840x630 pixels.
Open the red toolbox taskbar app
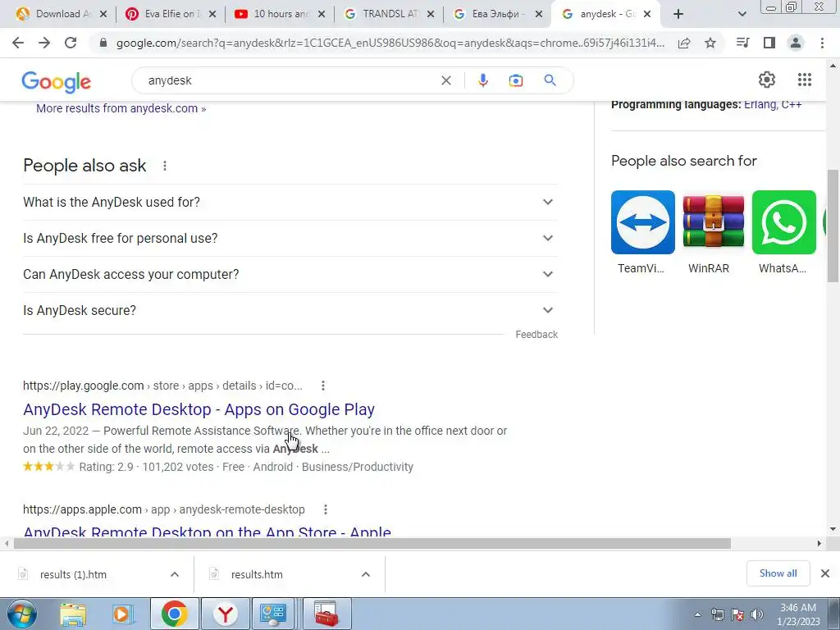[x=326, y=614]
